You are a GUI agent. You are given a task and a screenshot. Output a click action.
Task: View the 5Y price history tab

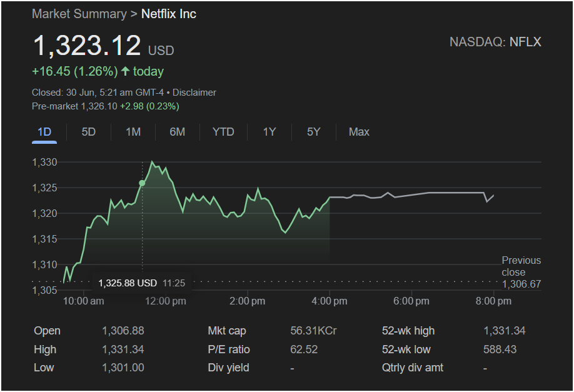(314, 132)
